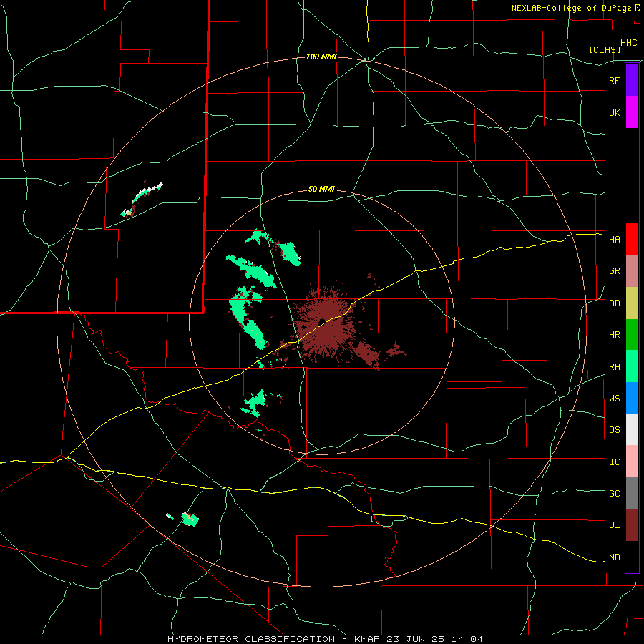Click the UK magenta legend swatch
644x644 pixels.
click(632, 112)
